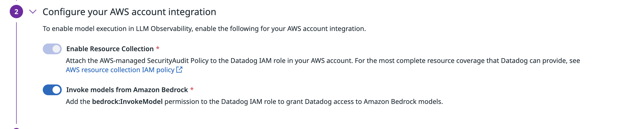Click white knob of the Invoke models switch
Screen dimensions: 644x129
pyautogui.click(x=56, y=90)
